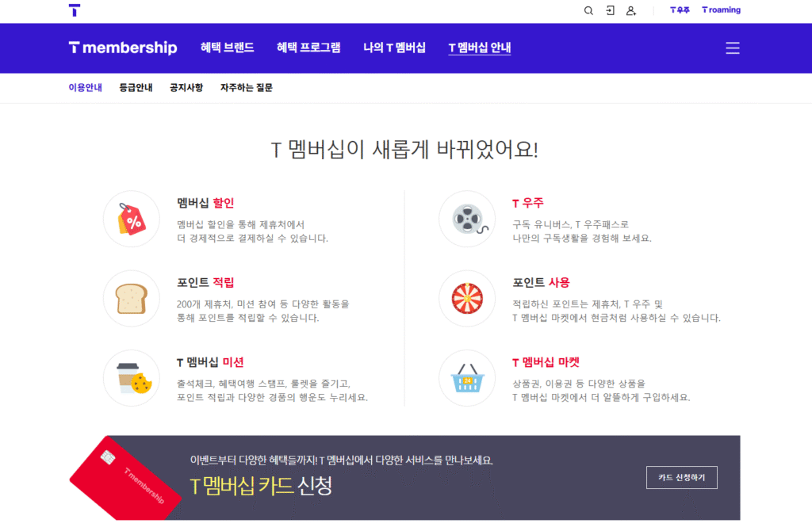Click the 카드 신청하기 button
812x531 pixels.
pyautogui.click(x=680, y=477)
